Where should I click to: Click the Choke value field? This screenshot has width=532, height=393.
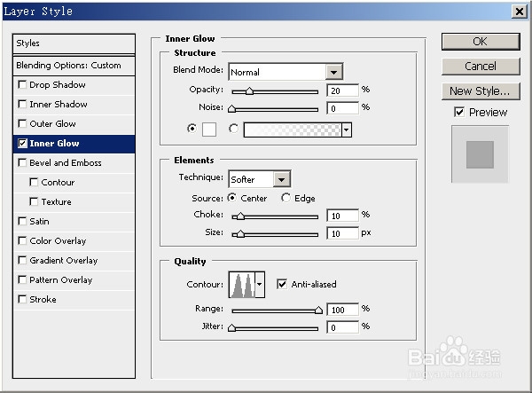coord(342,216)
